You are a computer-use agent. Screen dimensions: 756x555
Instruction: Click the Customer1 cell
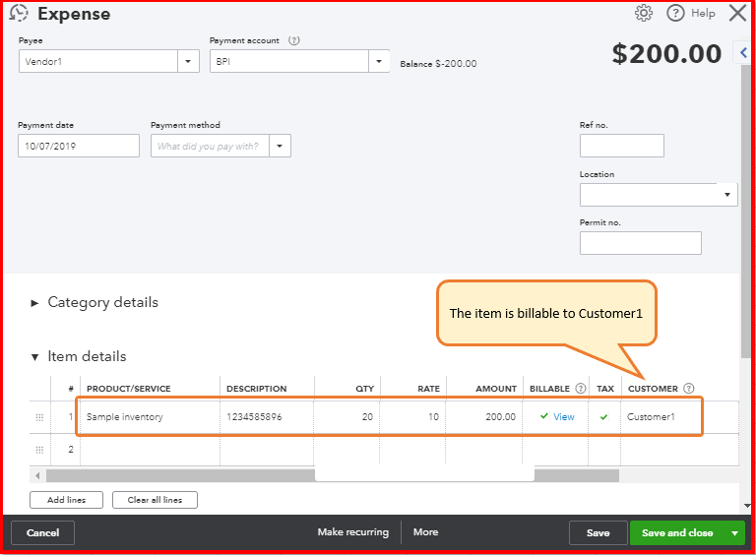[661, 417]
